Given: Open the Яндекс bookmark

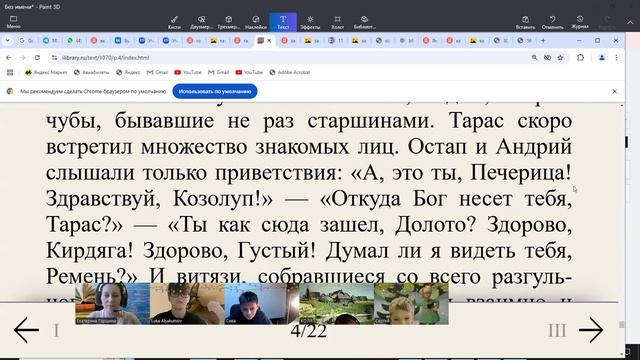Looking at the screenshot, I should [128, 72].
